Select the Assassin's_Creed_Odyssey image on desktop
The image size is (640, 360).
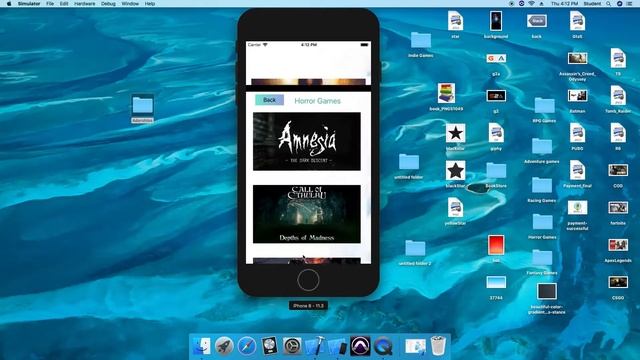tap(577, 58)
